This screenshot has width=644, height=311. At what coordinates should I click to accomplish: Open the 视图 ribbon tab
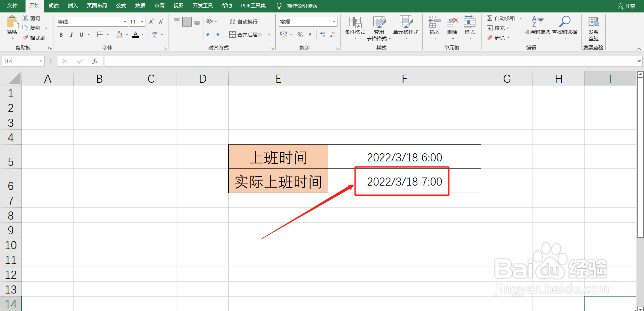pyautogui.click(x=178, y=6)
